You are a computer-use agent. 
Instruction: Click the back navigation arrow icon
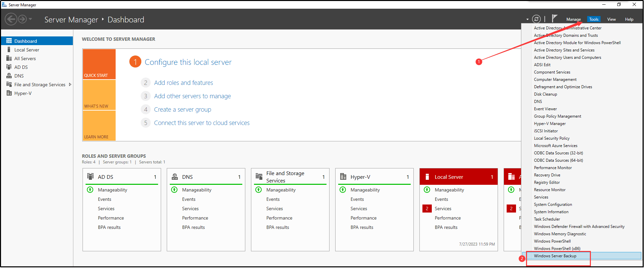pyautogui.click(x=11, y=19)
